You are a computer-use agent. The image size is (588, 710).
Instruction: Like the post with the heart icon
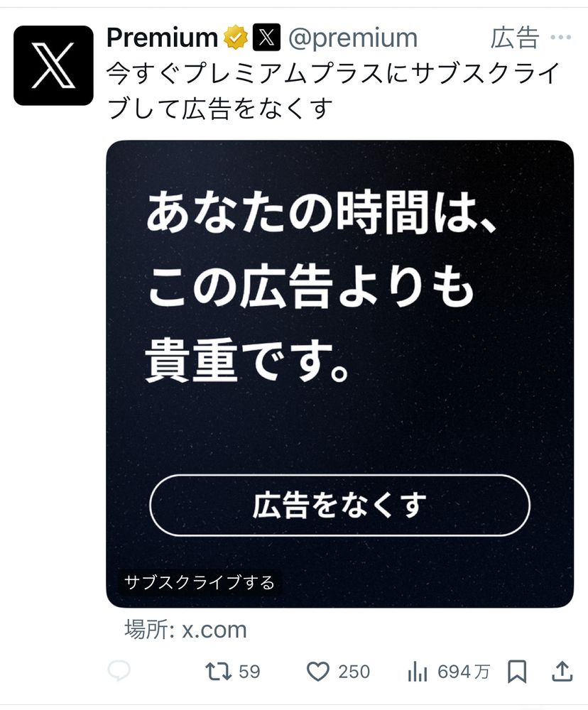pos(318,672)
